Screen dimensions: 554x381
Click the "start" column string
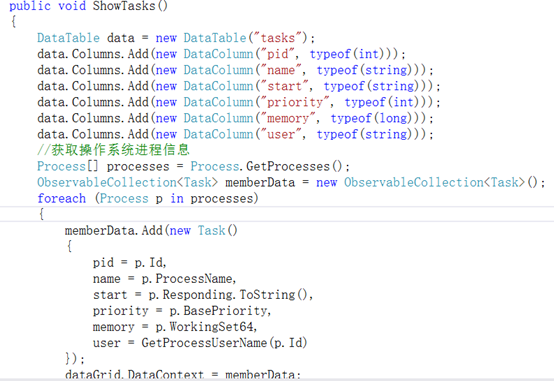click(284, 86)
